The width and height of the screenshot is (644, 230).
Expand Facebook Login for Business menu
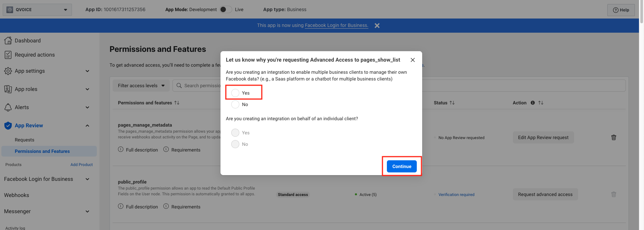click(x=87, y=179)
